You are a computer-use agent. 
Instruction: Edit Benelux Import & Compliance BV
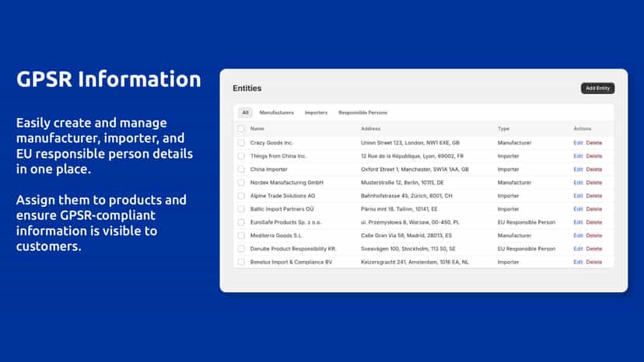[578, 262]
